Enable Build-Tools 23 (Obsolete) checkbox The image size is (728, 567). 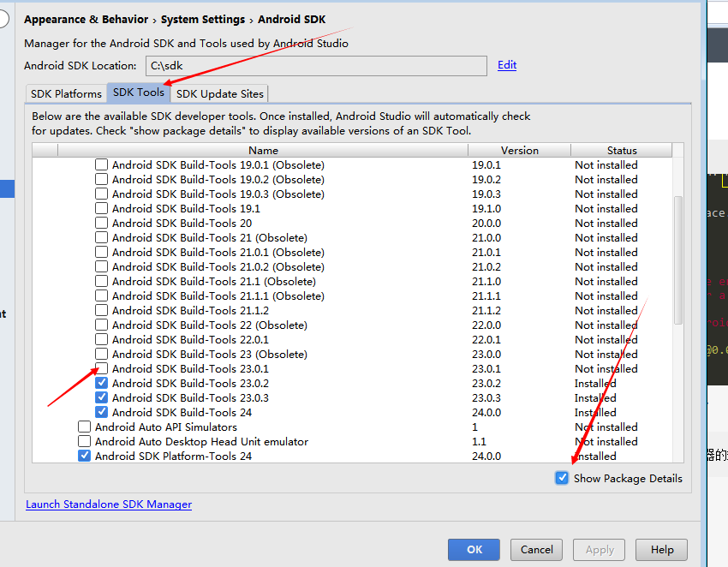pyautogui.click(x=101, y=354)
